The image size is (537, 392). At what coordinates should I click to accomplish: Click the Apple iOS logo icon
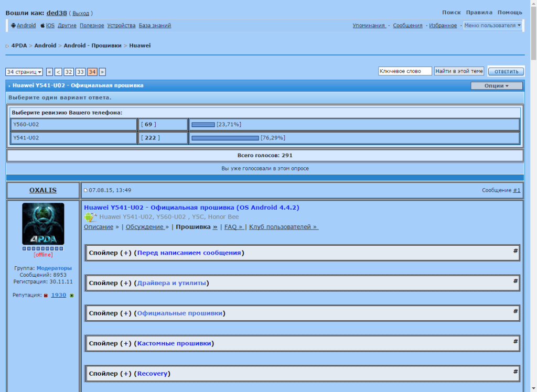pyautogui.click(x=42, y=26)
